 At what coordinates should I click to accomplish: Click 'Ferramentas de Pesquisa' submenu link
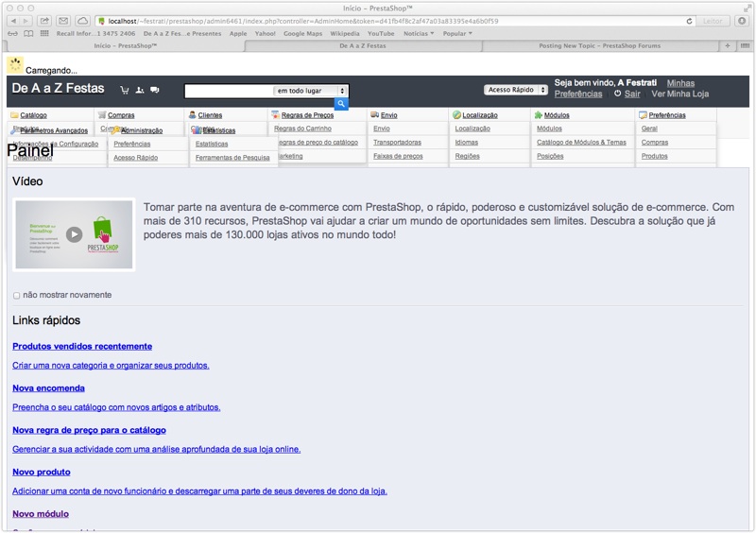click(232, 158)
